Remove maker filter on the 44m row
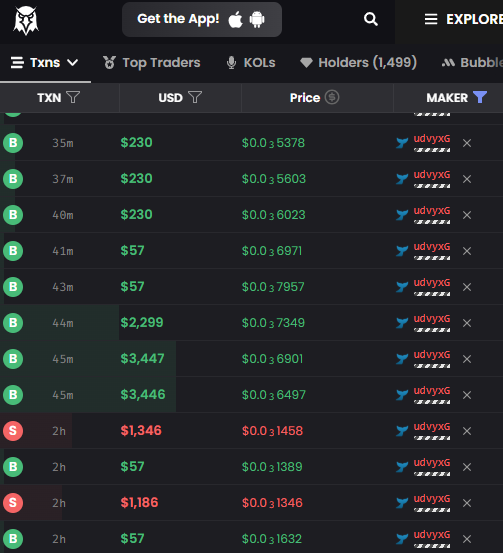 [467, 323]
